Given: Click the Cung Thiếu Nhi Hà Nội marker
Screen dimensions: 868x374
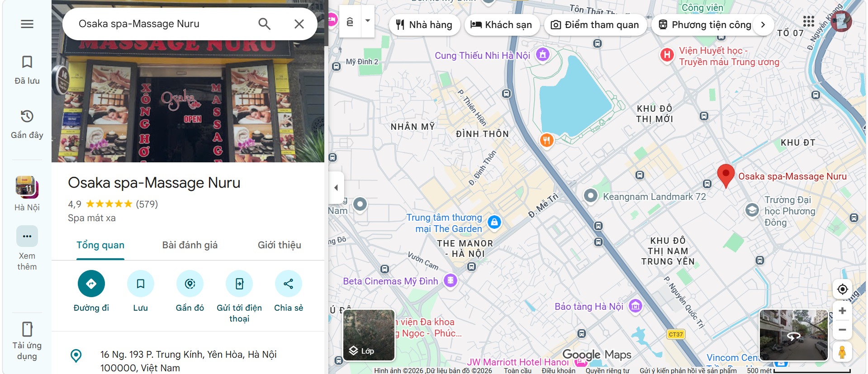Looking at the screenshot, I should (x=543, y=55).
